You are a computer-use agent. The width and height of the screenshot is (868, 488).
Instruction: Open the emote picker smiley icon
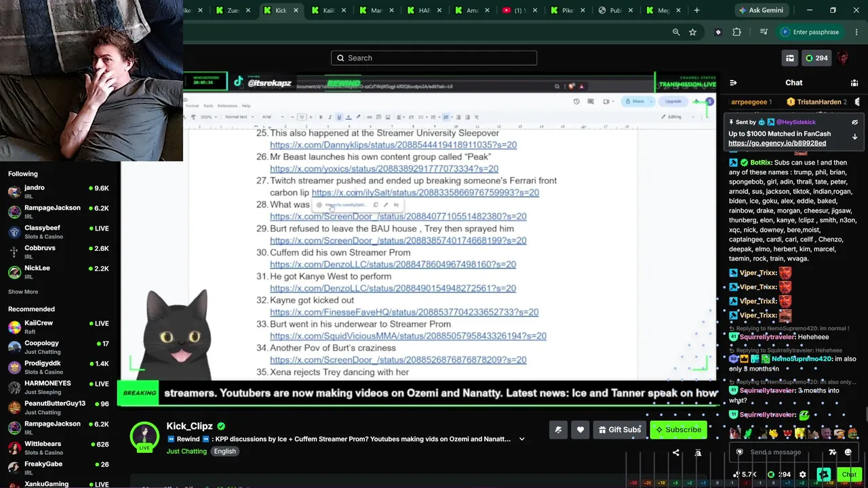click(848, 452)
